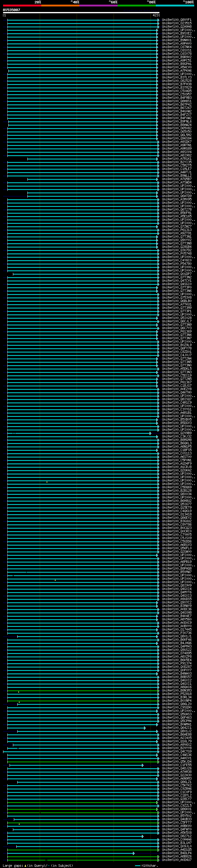
Task: Click hit UniRef100_Q8H8S1
Action: [x=176, y=101]
